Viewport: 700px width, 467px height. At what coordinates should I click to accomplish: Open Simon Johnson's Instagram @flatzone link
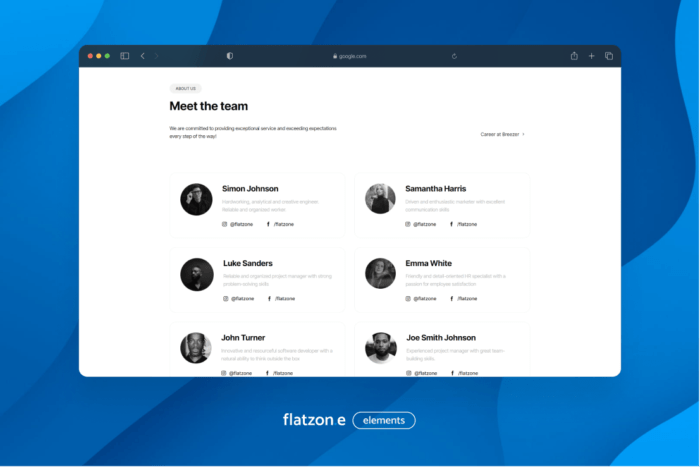tap(239, 224)
